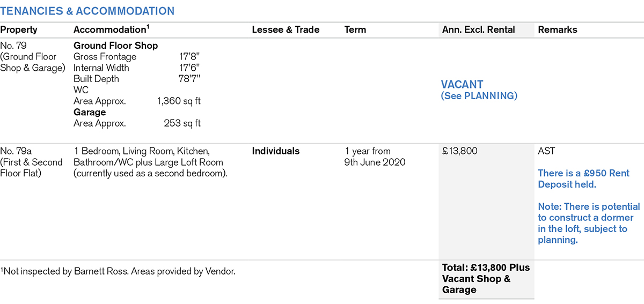Select the Built Depth 78'7" value

[x=189, y=79]
